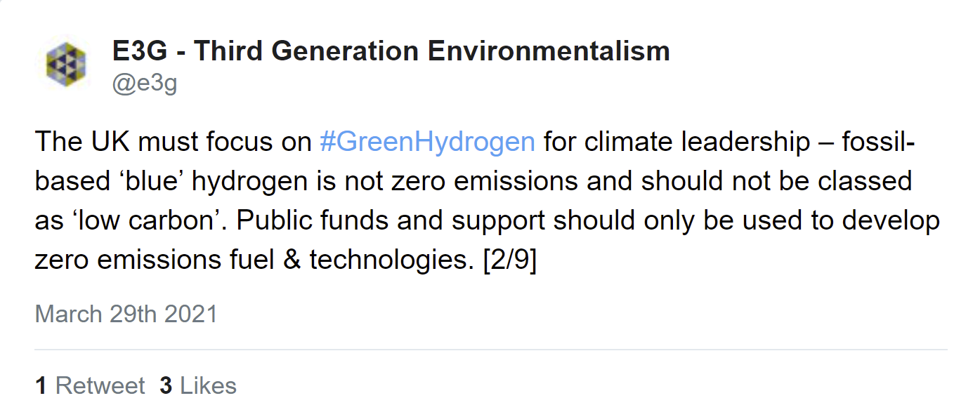Click "E3G" at start of account name
Image resolution: width=980 pixels, height=417 pixels.
click(x=145, y=51)
